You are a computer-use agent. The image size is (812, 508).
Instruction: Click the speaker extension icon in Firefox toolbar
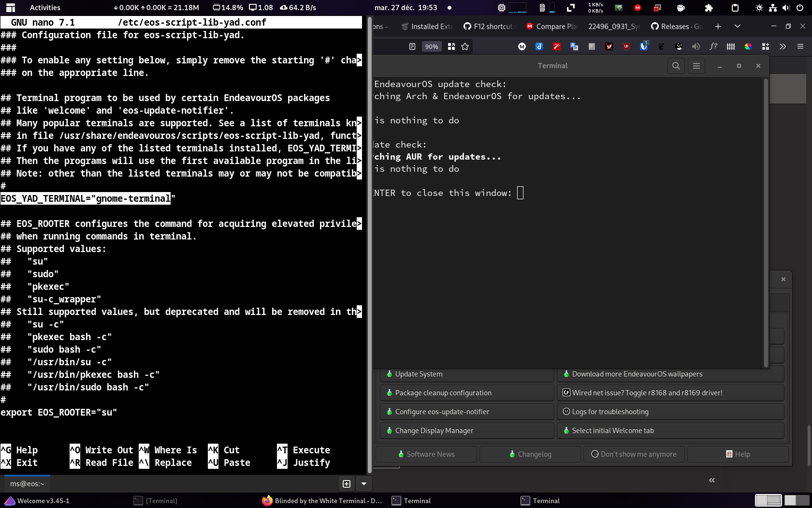tap(696, 46)
